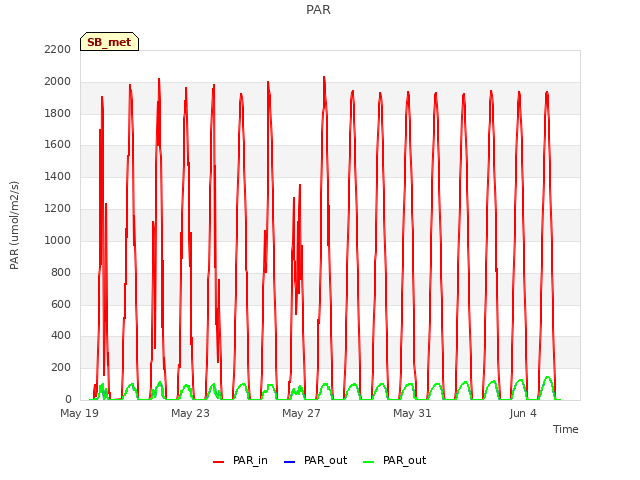
Task: Click the May 27 x-axis tick label
Action: pos(301,413)
